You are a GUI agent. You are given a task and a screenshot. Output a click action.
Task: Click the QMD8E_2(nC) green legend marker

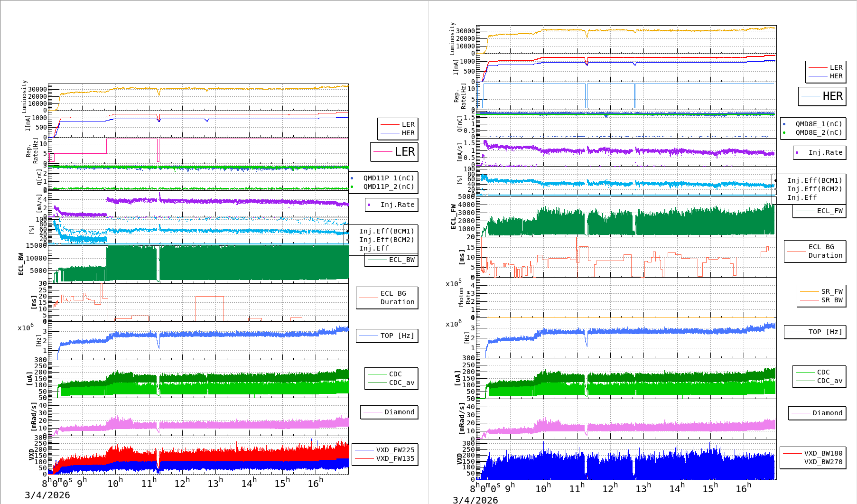[x=784, y=133]
